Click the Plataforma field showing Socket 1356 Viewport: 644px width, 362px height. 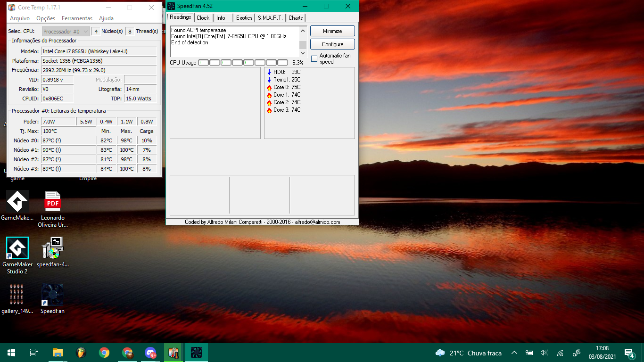point(99,61)
